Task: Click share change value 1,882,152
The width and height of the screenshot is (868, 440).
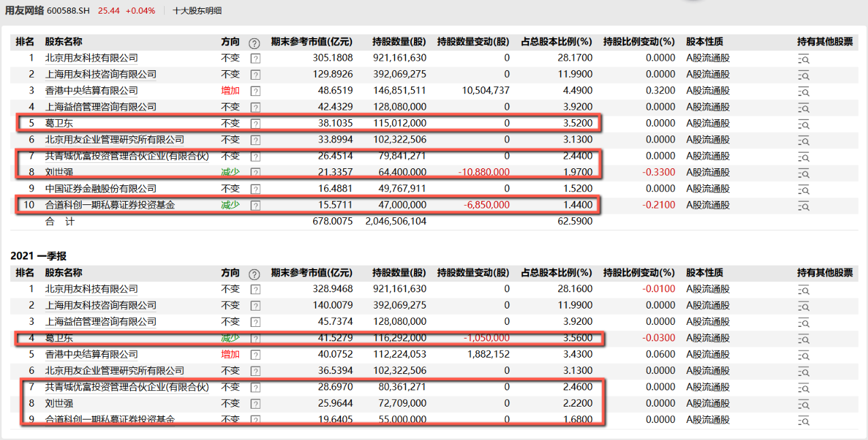Action: click(x=488, y=354)
